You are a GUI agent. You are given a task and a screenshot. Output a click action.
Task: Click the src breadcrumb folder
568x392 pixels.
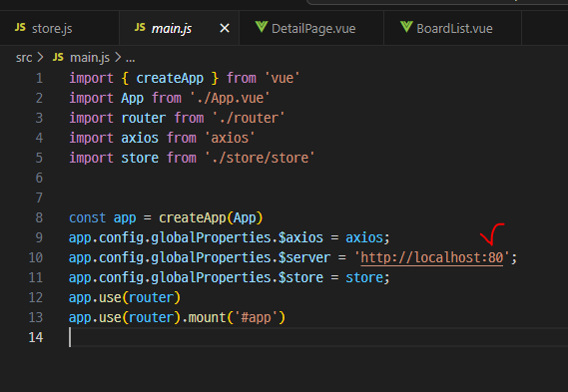pyautogui.click(x=24, y=58)
